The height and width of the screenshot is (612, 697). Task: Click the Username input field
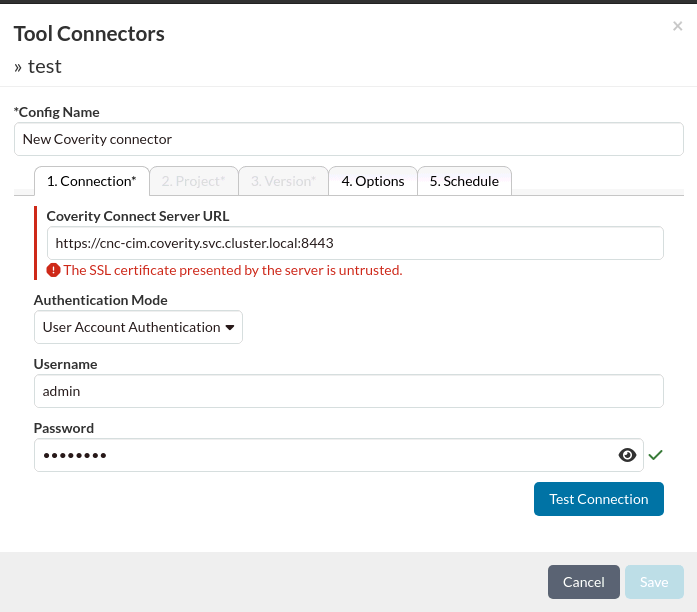point(348,391)
